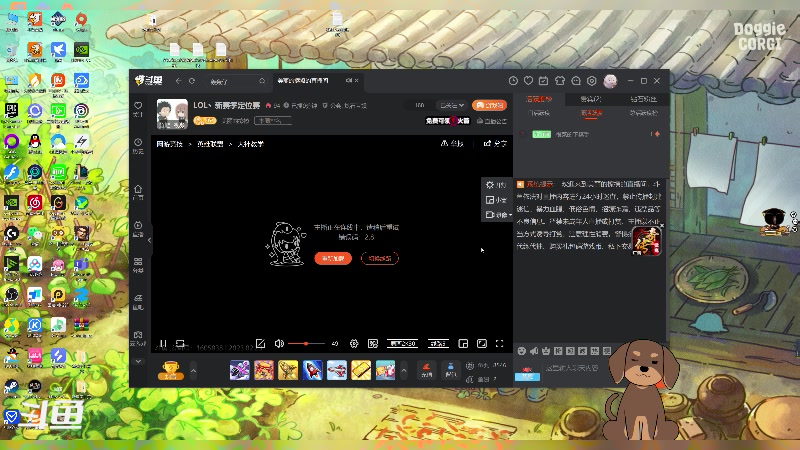Viewport: 800px width, 450px height.
Task: Open the message bubble icon in title bar
Action: [x=576, y=81]
